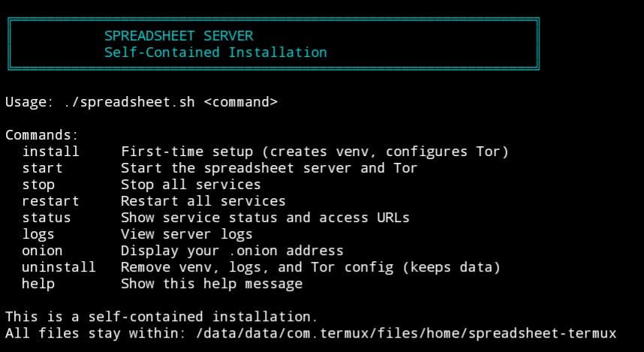Click the self-contained installation notice line
The height and width of the screenshot is (352, 644).
coord(161,317)
